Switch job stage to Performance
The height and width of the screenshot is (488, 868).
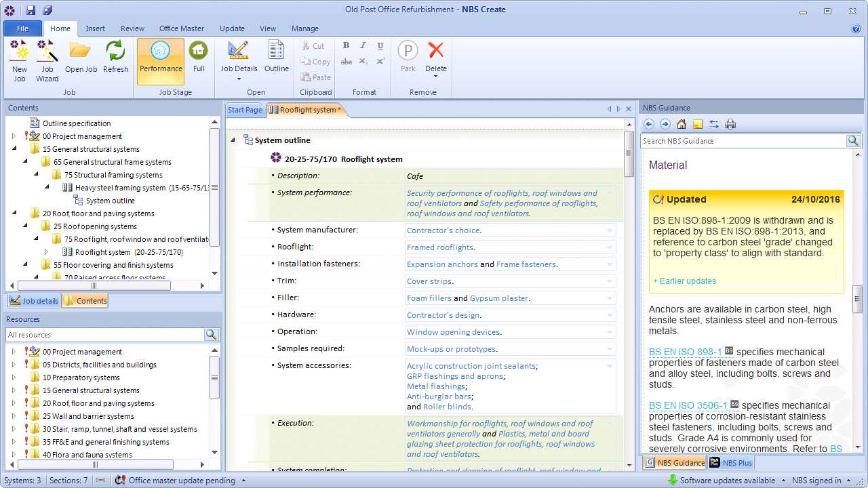161,61
